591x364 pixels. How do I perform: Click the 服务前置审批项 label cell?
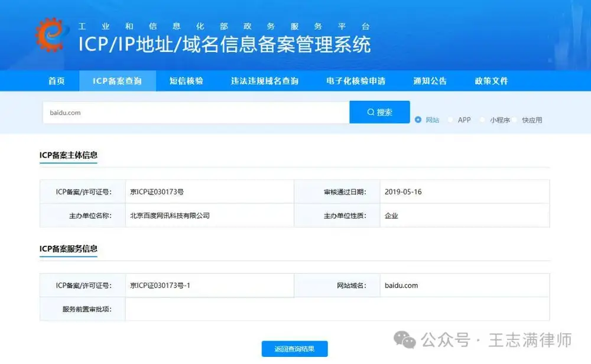coord(83,309)
